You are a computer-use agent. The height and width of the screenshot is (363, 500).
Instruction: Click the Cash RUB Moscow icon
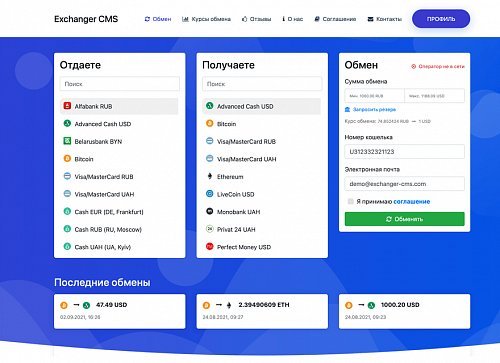(67, 229)
